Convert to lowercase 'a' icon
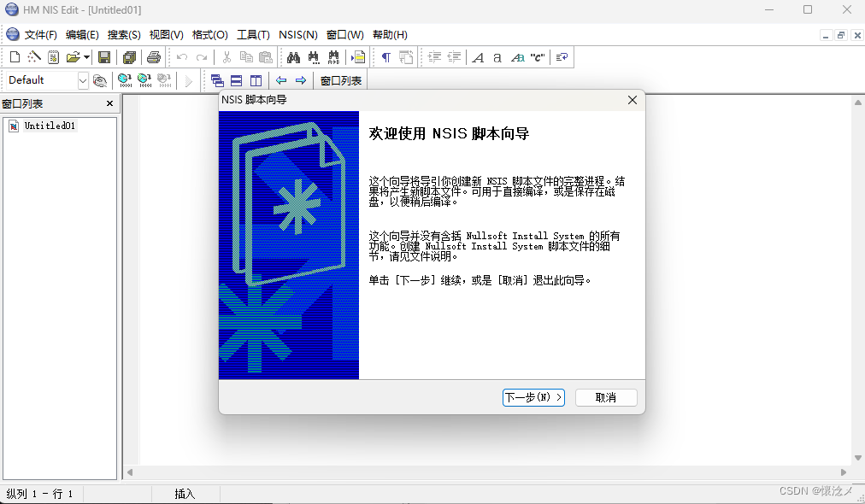Image resolution: width=865 pixels, height=504 pixels. coord(497,56)
